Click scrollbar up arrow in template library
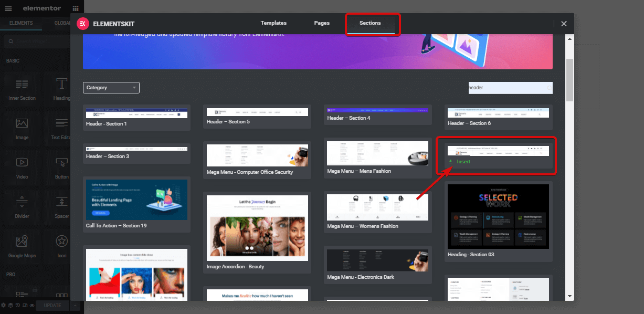The width and height of the screenshot is (644, 314). [569, 38]
